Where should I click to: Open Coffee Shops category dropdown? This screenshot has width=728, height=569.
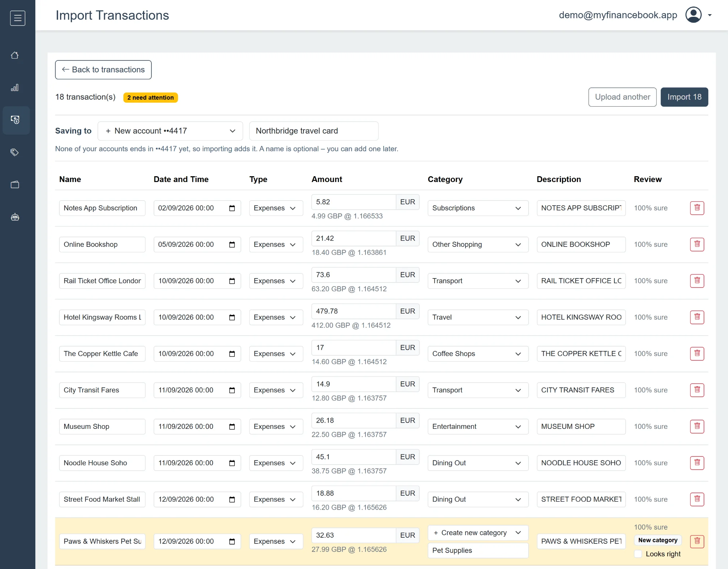point(478,354)
